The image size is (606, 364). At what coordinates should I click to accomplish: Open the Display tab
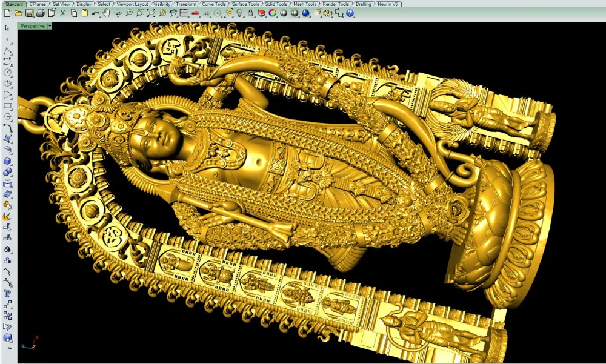tap(84, 4)
